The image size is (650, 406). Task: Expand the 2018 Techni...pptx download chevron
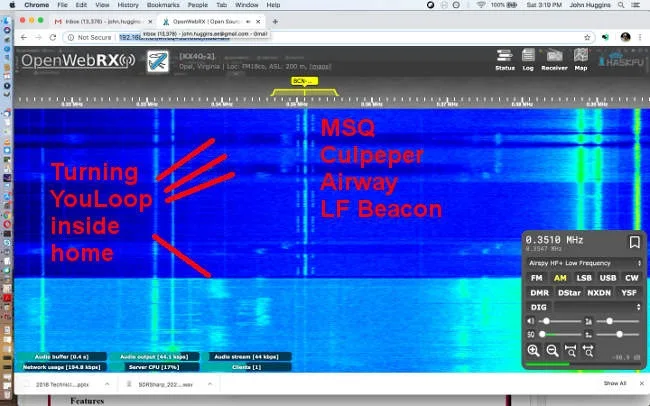[x=107, y=384]
